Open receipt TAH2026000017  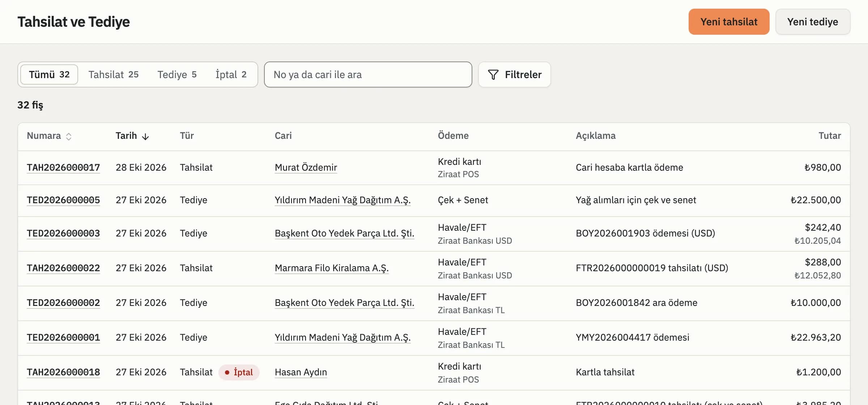(x=63, y=167)
